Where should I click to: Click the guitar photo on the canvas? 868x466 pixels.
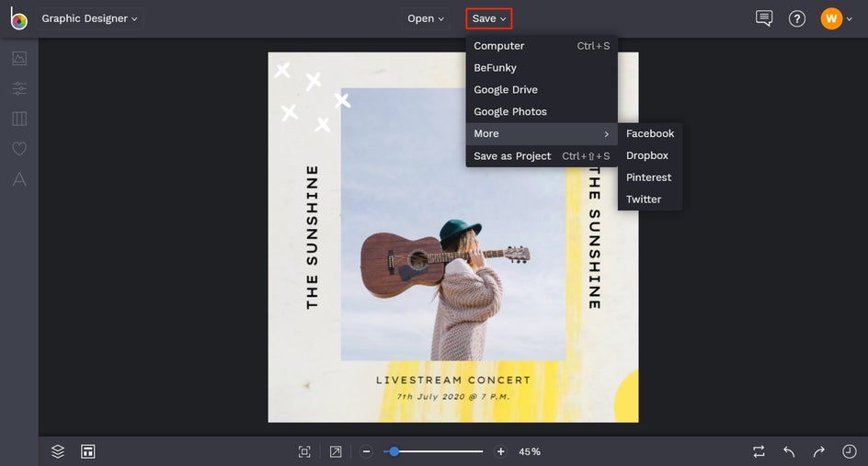[452, 224]
